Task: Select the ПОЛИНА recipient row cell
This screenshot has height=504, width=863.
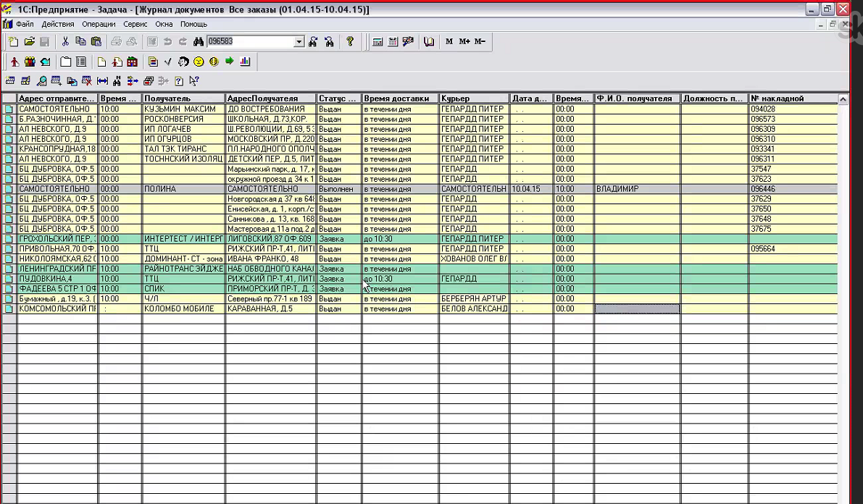Action: 183,189
